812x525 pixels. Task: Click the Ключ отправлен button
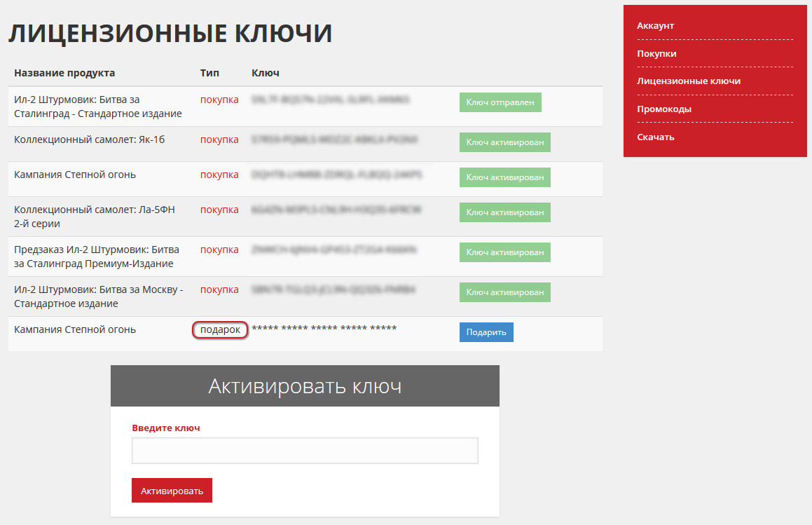(500, 102)
